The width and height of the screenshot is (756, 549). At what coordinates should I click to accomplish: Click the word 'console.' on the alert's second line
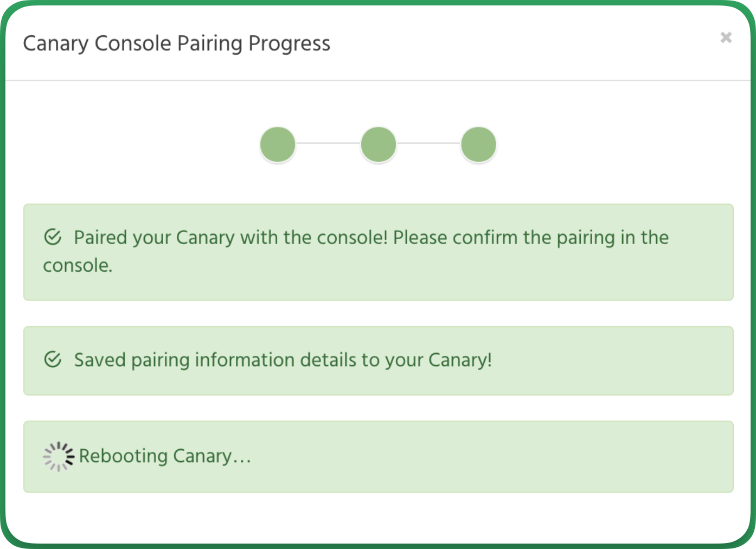coord(78,266)
